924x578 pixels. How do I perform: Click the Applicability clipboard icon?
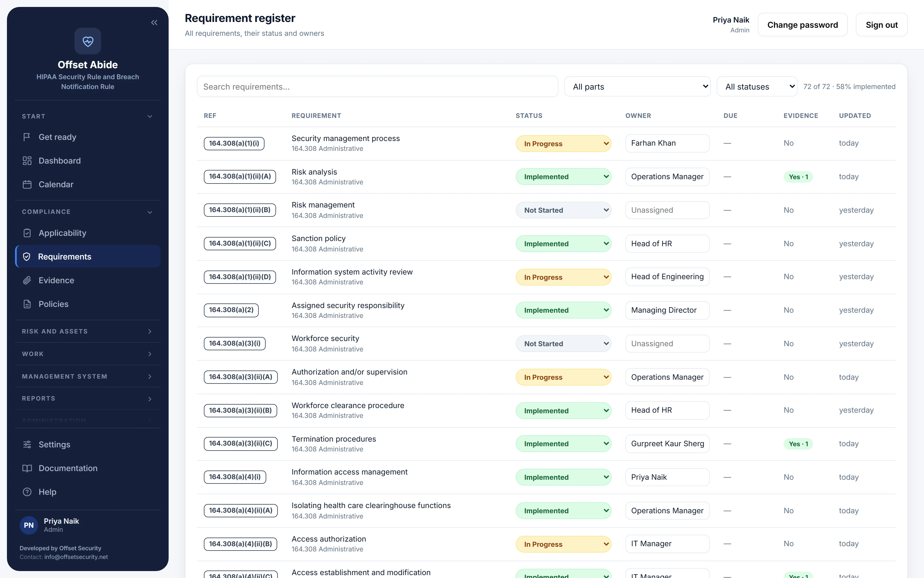[x=27, y=233]
